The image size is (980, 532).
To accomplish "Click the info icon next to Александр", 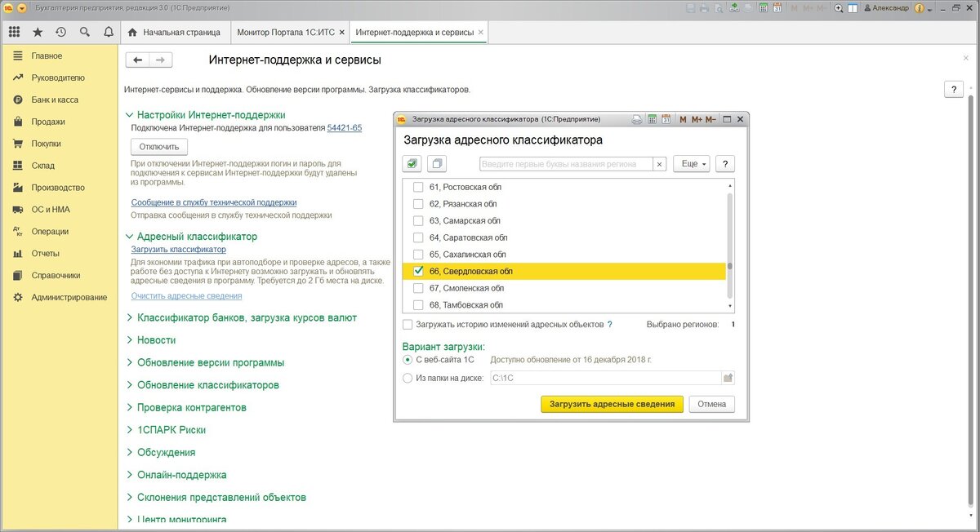I will click(920, 8).
